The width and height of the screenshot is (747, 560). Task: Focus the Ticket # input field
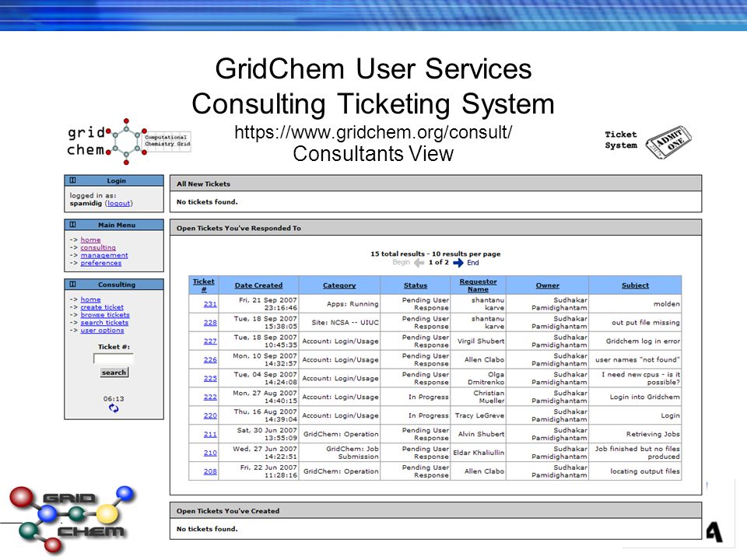coord(114,359)
